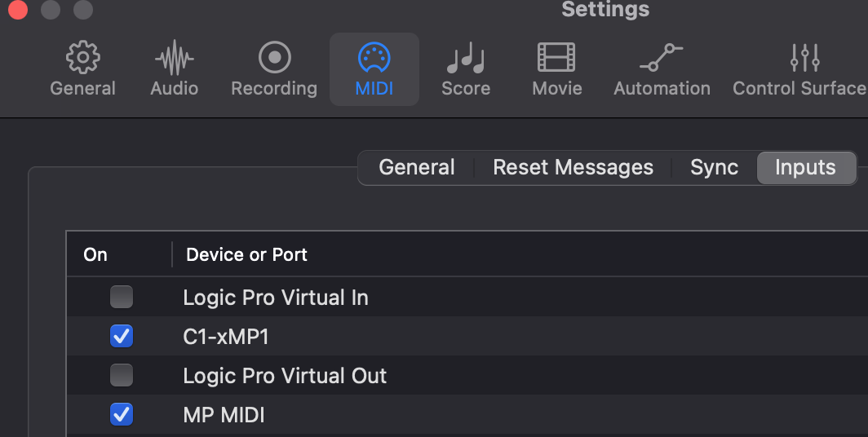Open Movie settings filmstrip icon

click(557, 58)
